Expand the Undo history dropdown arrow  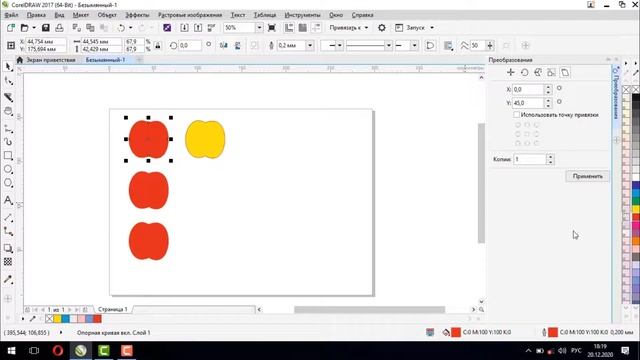(x=131, y=28)
